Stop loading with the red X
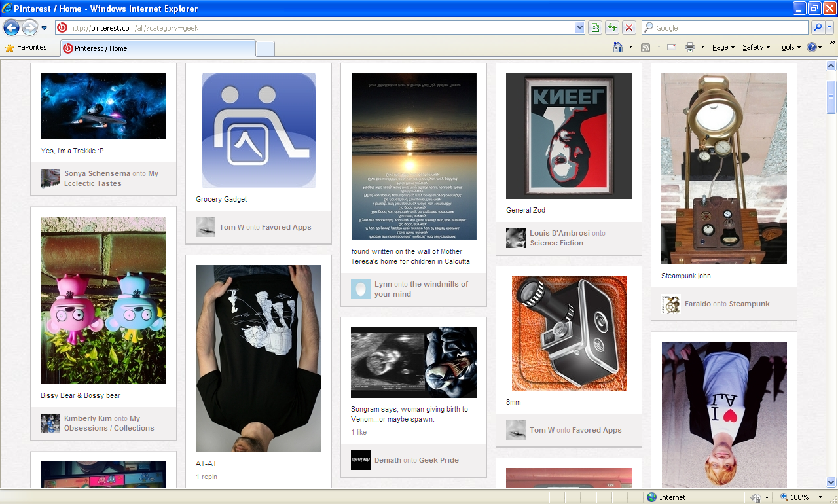Viewport: 838px width, 504px height. (x=628, y=27)
